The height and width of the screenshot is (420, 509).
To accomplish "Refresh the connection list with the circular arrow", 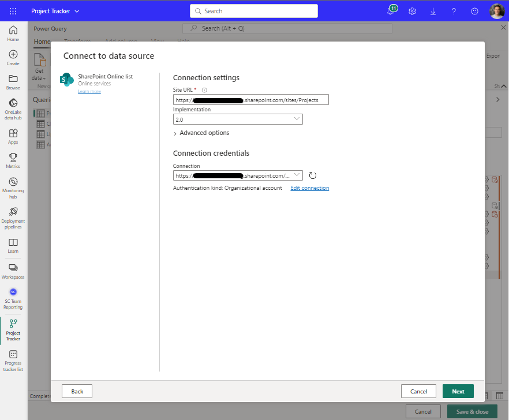I will (x=312, y=175).
